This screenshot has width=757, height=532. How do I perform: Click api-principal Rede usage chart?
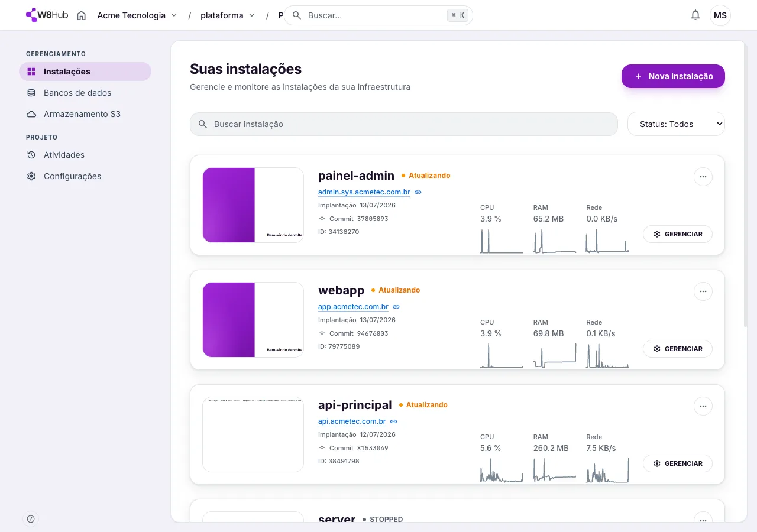coord(607,471)
